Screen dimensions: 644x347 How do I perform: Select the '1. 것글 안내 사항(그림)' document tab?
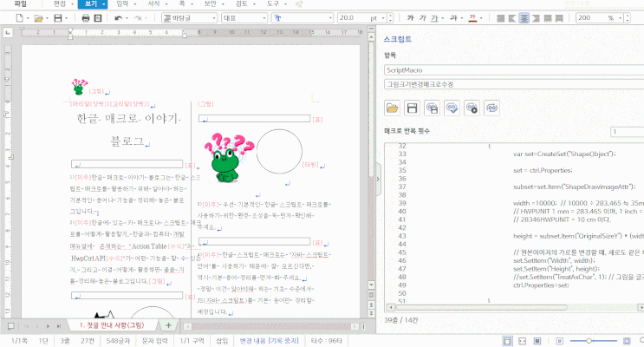[112, 325]
